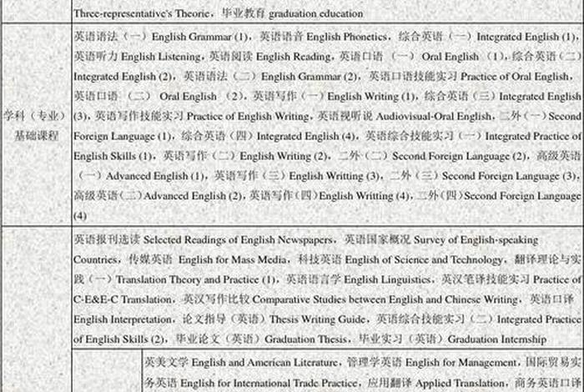This screenshot has width=584, height=392.
Task: Click "Second Foreign Language (3)"
Action: point(509,176)
